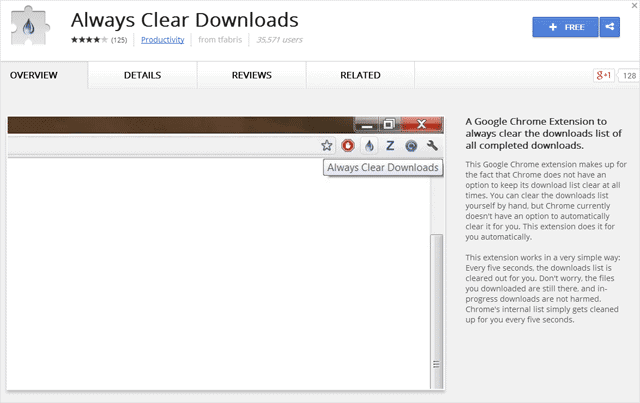Click the blue share icon button
Viewport: 640px width, 403px height.
click(x=609, y=28)
